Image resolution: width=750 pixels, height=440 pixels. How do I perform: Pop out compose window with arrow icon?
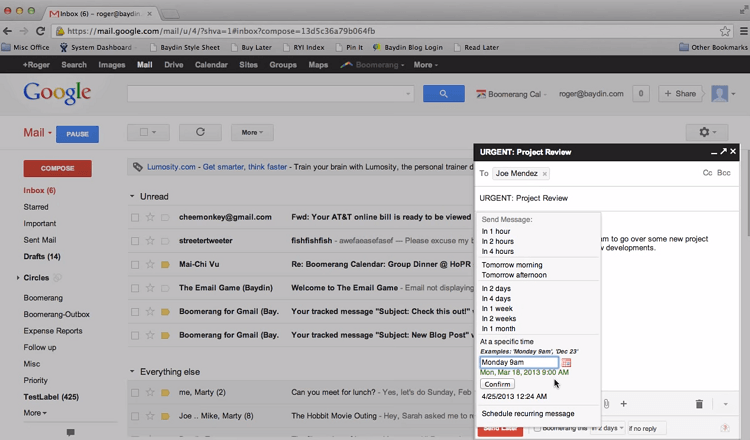(723, 151)
